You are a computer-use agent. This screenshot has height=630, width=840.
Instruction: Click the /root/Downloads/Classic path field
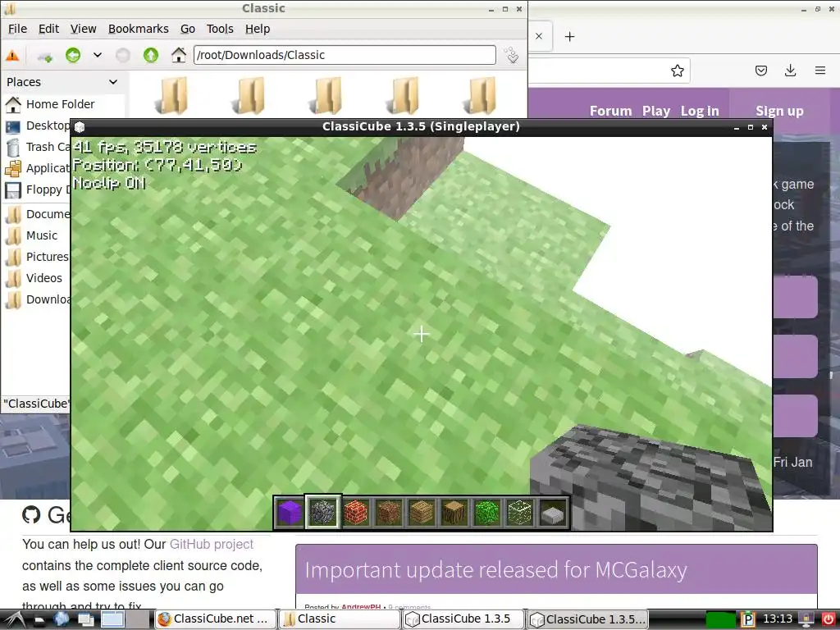(345, 55)
